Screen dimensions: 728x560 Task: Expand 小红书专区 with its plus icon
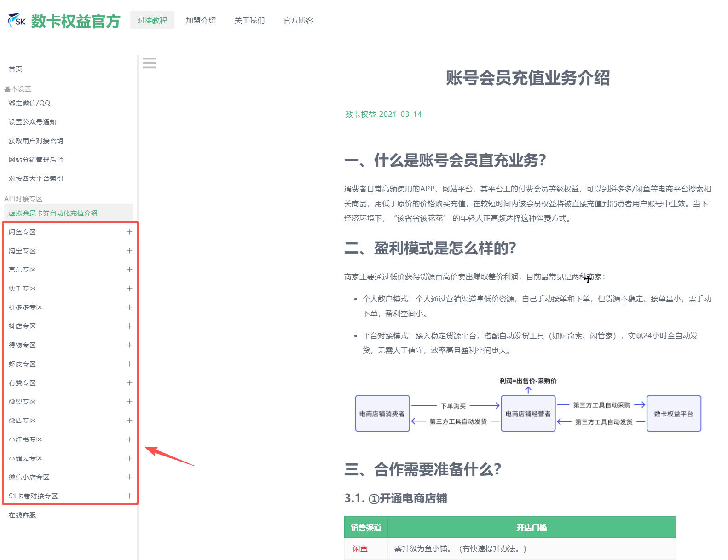point(129,439)
